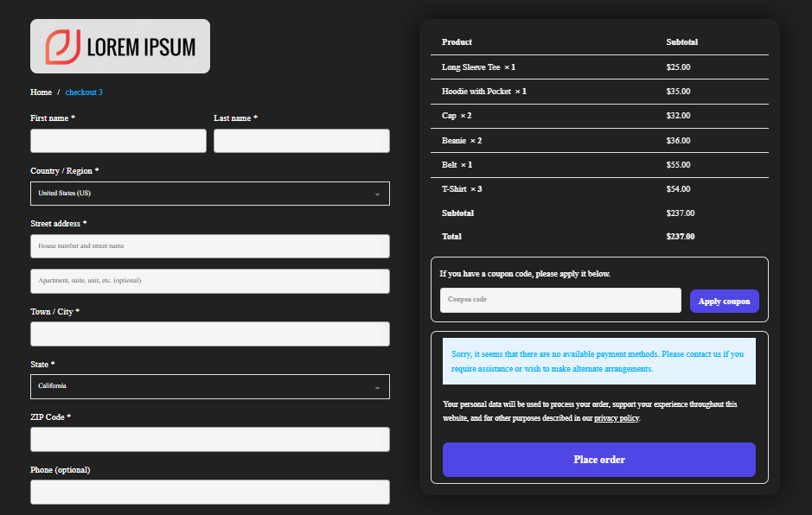Viewport: 812px width, 515px height.
Task: Click the Place order button
Action: click(598, 460)
